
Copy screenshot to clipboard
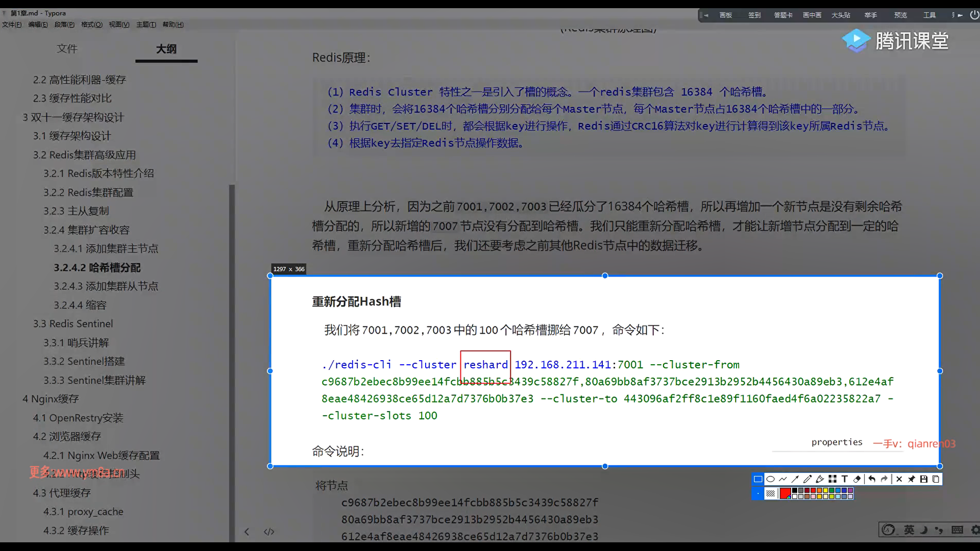click(936, 479)
